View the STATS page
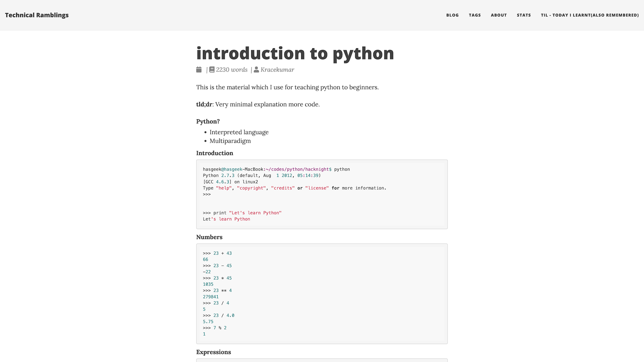The width and height of the screenshot is (644, 362). point(524,15)
